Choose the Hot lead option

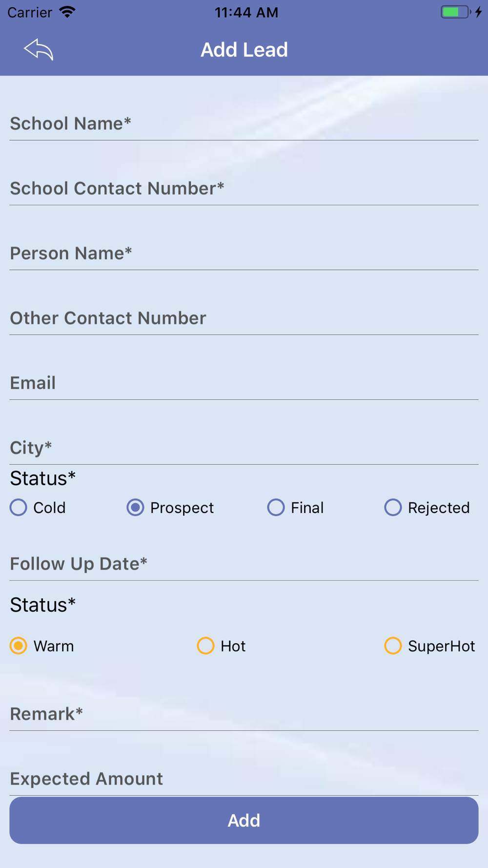[205, 645]
